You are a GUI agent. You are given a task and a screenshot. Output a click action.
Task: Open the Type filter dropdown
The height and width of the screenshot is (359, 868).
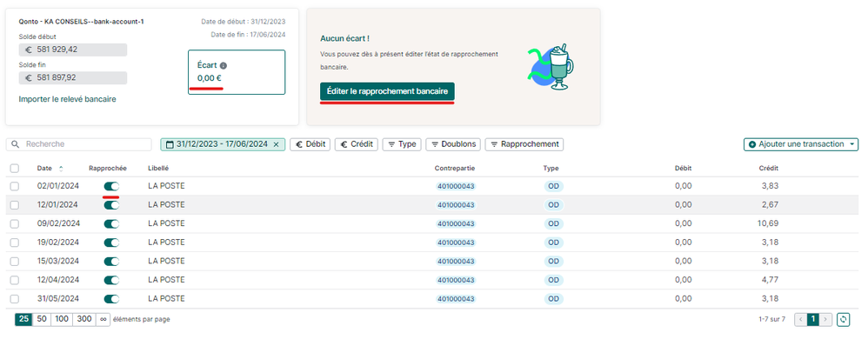coord(401,144)
